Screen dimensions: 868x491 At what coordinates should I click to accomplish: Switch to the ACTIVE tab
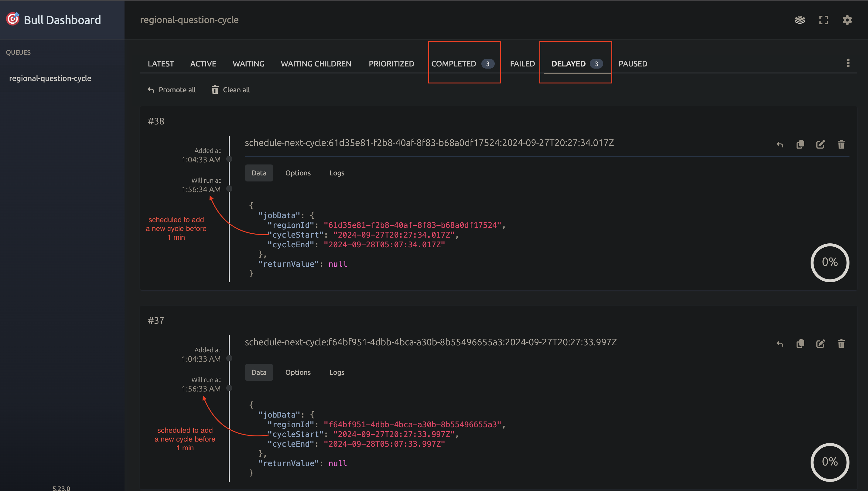(203, 64)
